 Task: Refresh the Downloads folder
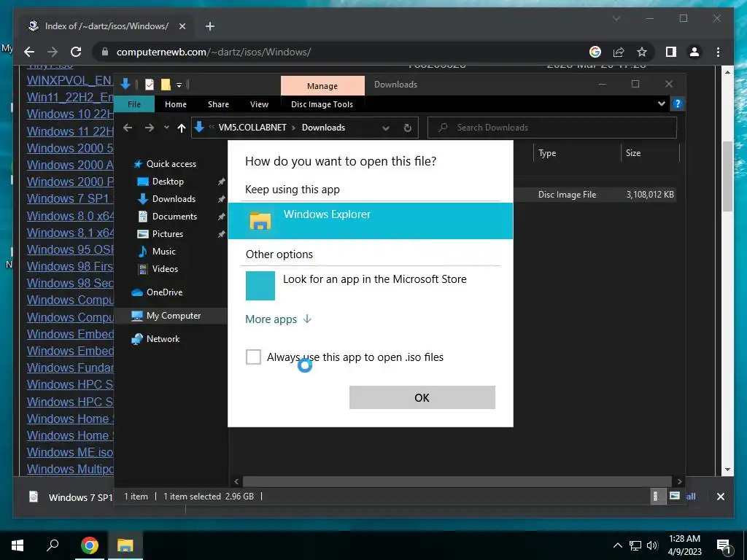tap(407, 128)
